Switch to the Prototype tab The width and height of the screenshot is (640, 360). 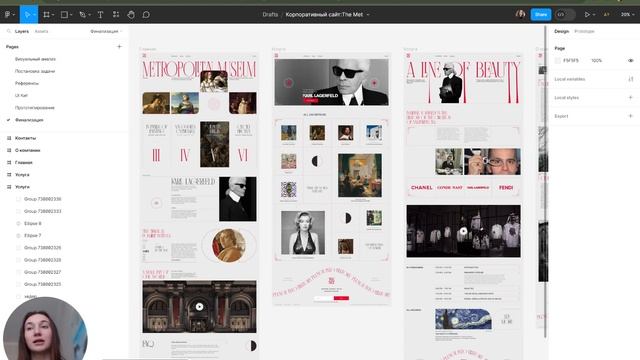click(584, 31)
